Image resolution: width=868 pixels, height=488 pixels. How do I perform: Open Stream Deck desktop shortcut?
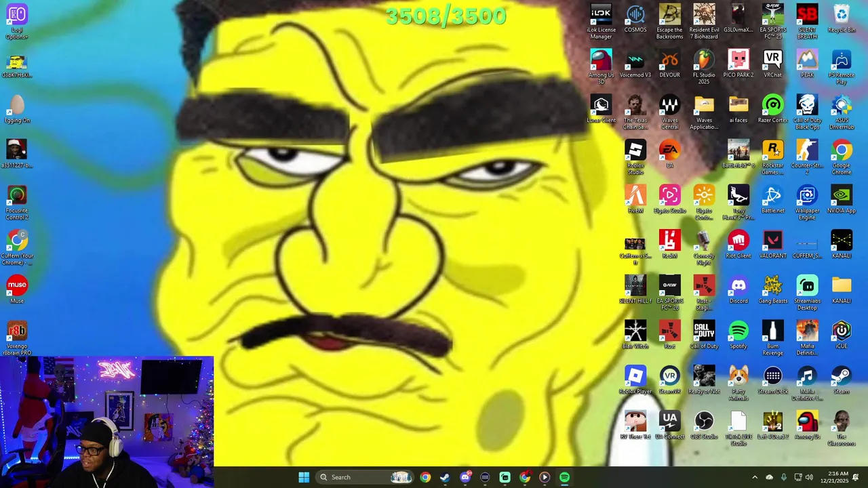pyautogui.click(x=772, y=380)
